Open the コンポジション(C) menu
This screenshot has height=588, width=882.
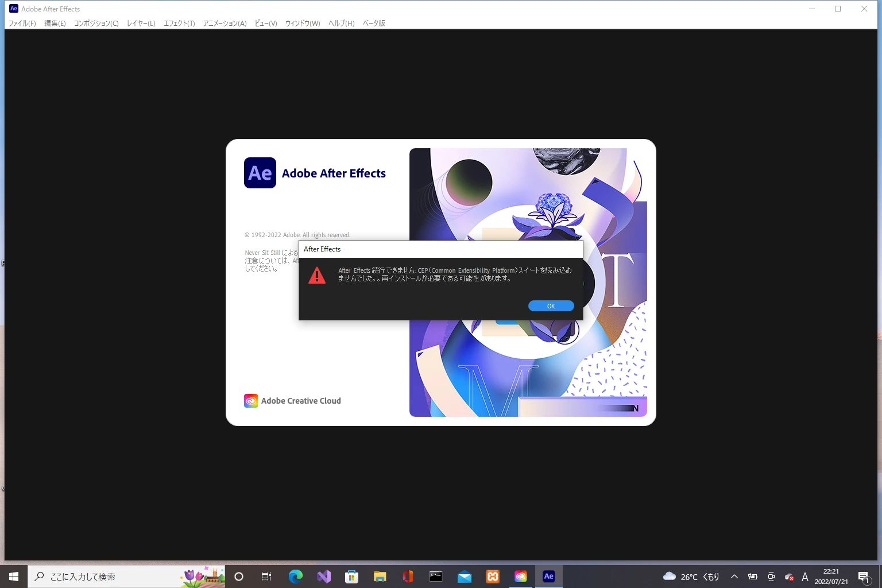(x=96, y=24)
